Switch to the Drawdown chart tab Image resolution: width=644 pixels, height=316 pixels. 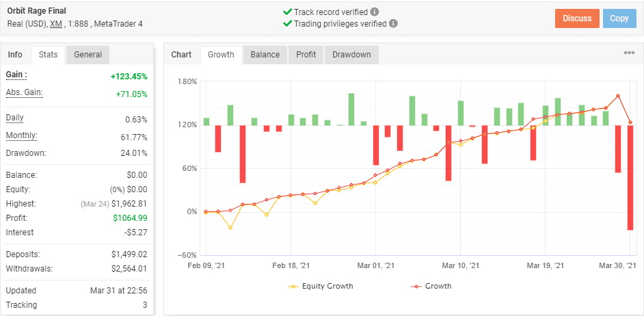point(351,55)
